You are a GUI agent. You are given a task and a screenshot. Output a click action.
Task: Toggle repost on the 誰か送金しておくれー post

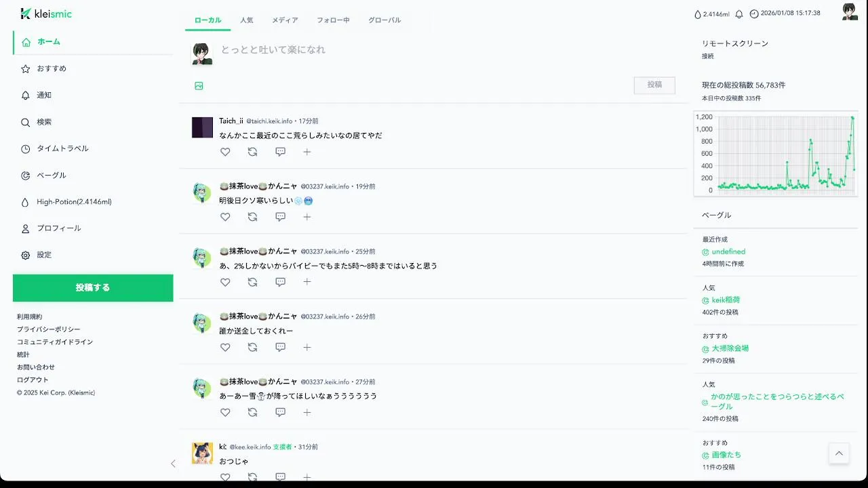click(x=252, y=347)
